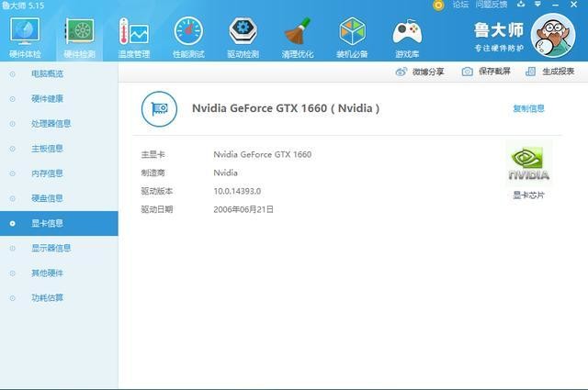Select 显示器信息 in the sidebar
This screenshot has width=588, height=390.
(59, 248)
